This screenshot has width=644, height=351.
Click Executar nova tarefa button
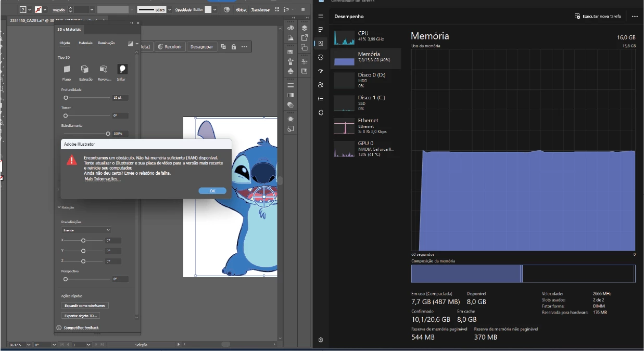click(x=598, y=16)
